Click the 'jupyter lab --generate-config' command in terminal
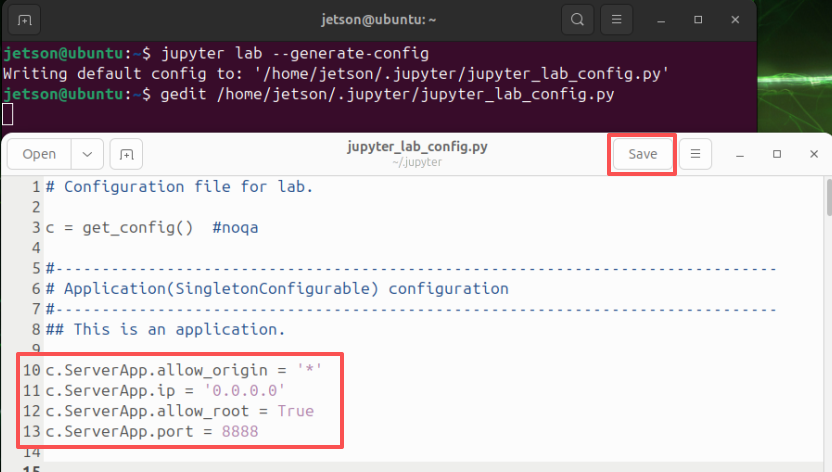Screen dimensions: 832x472 point(295,54)
